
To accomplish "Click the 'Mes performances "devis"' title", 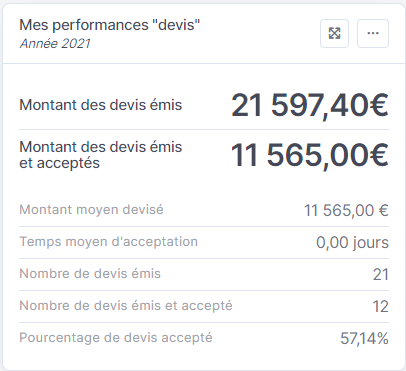I will (110, 25).
